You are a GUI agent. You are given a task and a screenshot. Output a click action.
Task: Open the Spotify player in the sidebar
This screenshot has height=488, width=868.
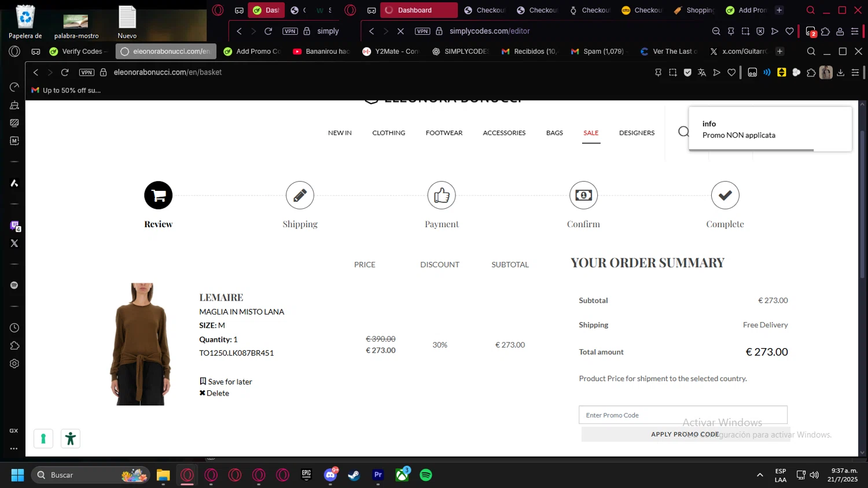pos(14,285)
